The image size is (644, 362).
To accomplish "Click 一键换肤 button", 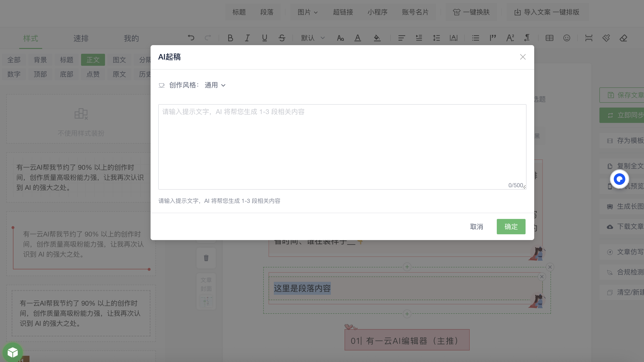I will pos(471,12).
